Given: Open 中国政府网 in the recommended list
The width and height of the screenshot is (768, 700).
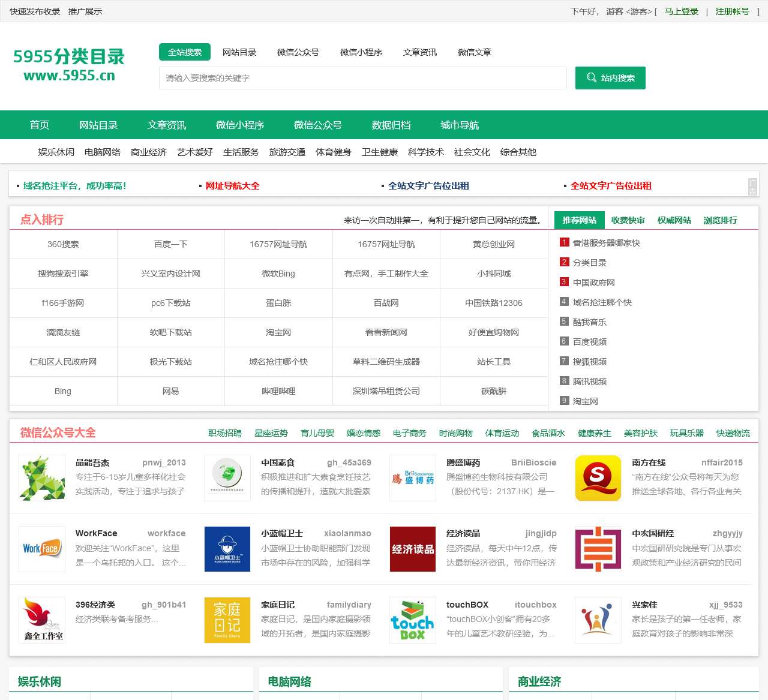Looking at the screenshot, I should pos(594,283).
